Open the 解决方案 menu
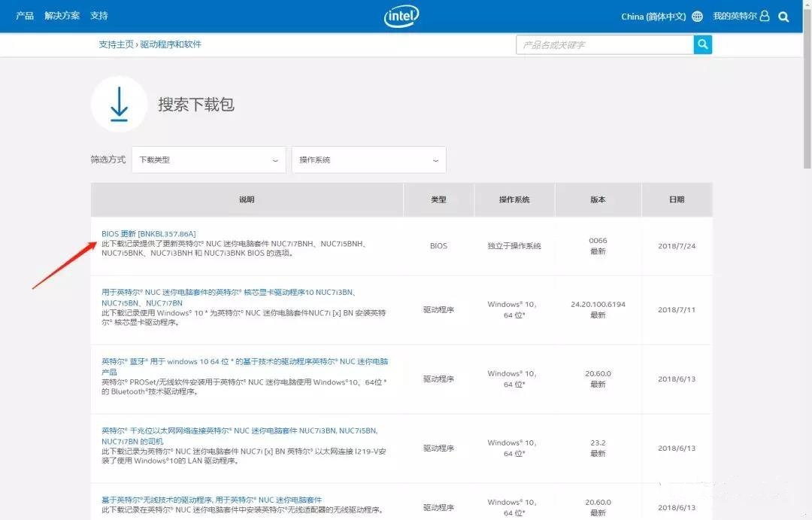Viewport: 812px width, 520px height. pyautogui.click(x=62, y=16)
